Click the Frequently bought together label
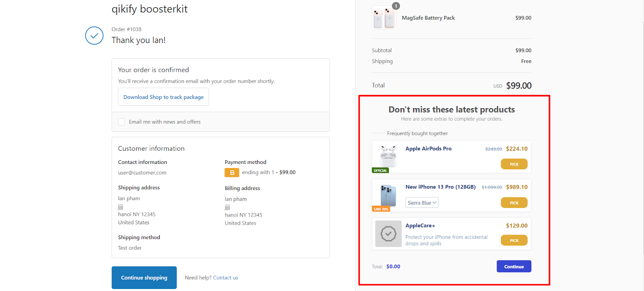The image size is (644, 291). (x=417, y=133)
